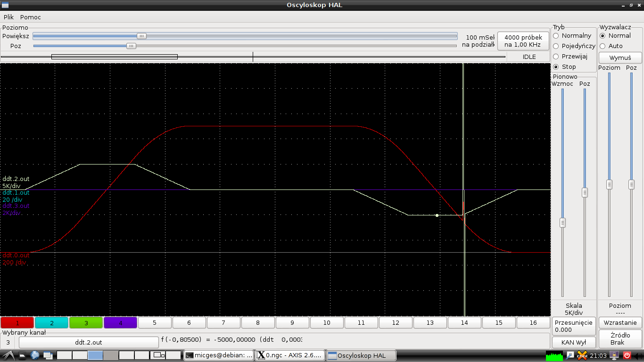644x362 pixels.
Task: Click the Źródło Brak trigger source button
Action: pos(620,339)
